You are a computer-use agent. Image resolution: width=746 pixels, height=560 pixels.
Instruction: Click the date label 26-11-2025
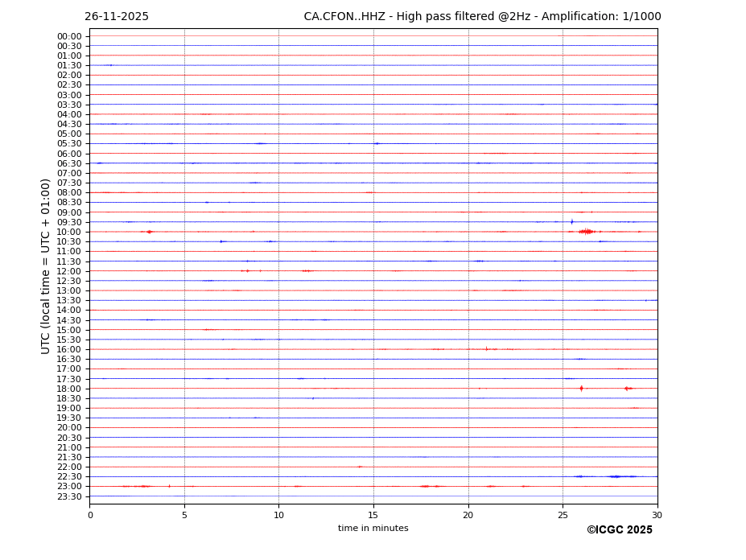point(117,17)
